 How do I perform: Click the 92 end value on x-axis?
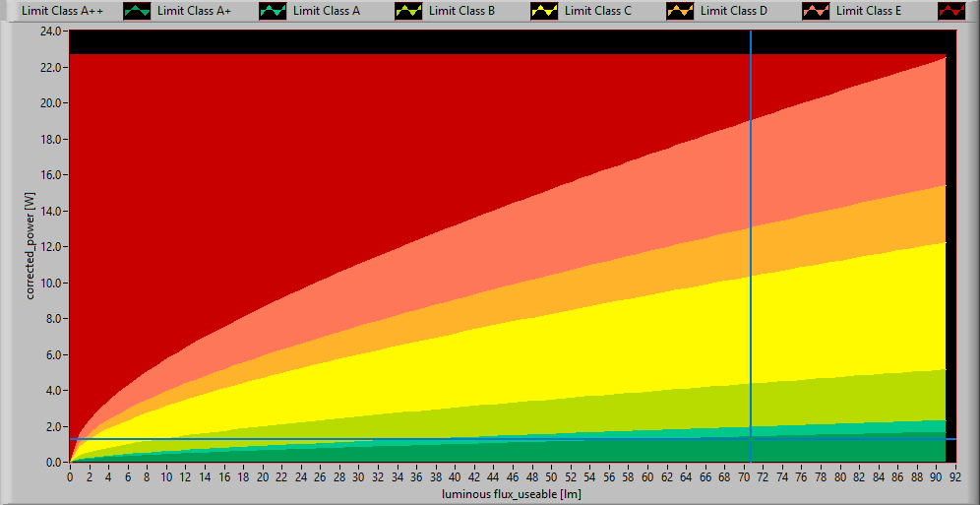tap(953, 476)
